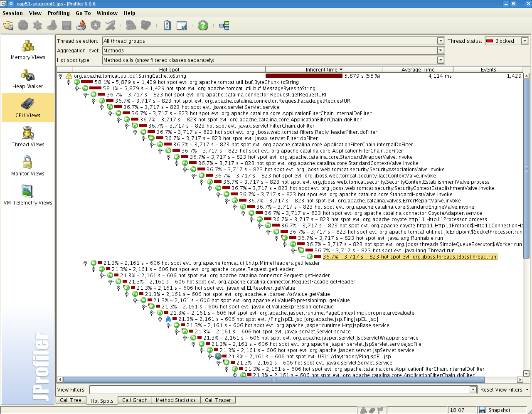Screen dimensions: 532x414
Task: Click the grayed airplane toolbar icon
Action: coord(110,26)
